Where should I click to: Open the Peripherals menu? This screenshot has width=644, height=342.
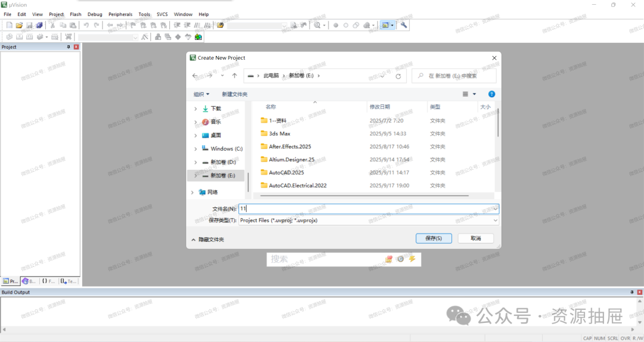pyautogui.click(x=120, y=14)
